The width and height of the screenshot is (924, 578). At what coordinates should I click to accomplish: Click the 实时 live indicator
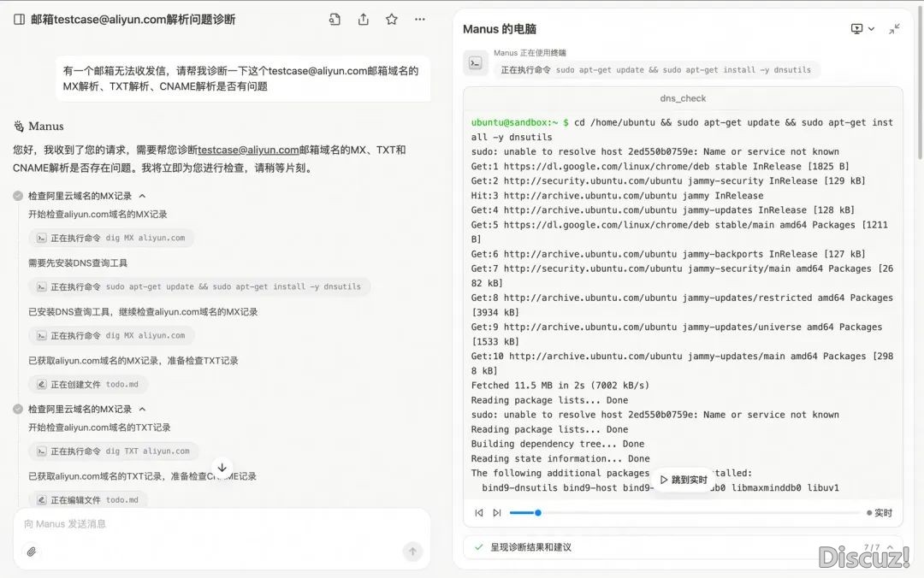click(x=880, y=513)
